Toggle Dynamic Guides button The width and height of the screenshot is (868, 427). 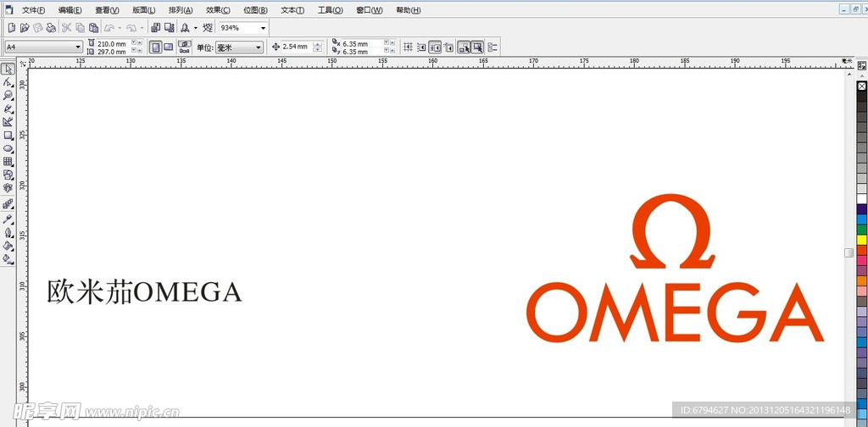pos(448,47)
